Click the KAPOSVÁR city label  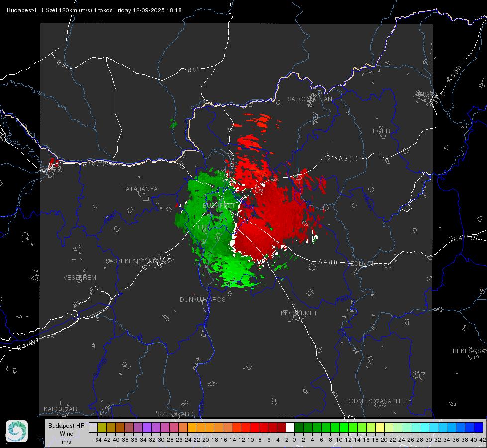60,409
